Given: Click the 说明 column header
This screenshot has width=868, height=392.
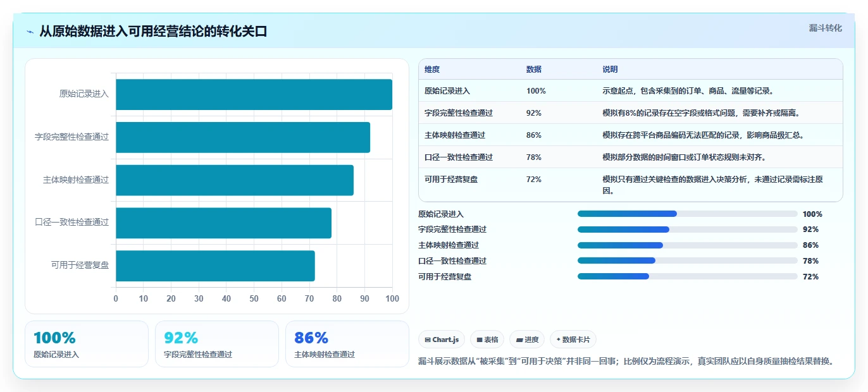Looking at the screenshot, I should point(611,70).
